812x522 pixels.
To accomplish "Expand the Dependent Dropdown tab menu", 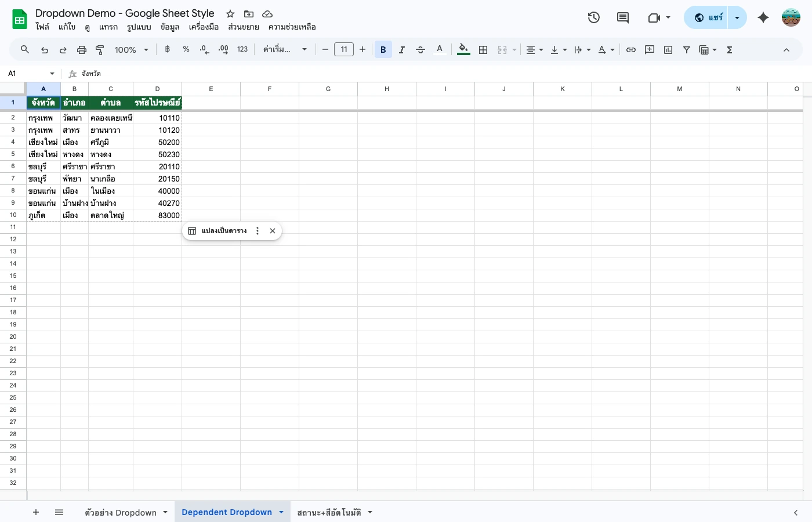I will pos(281,512).
